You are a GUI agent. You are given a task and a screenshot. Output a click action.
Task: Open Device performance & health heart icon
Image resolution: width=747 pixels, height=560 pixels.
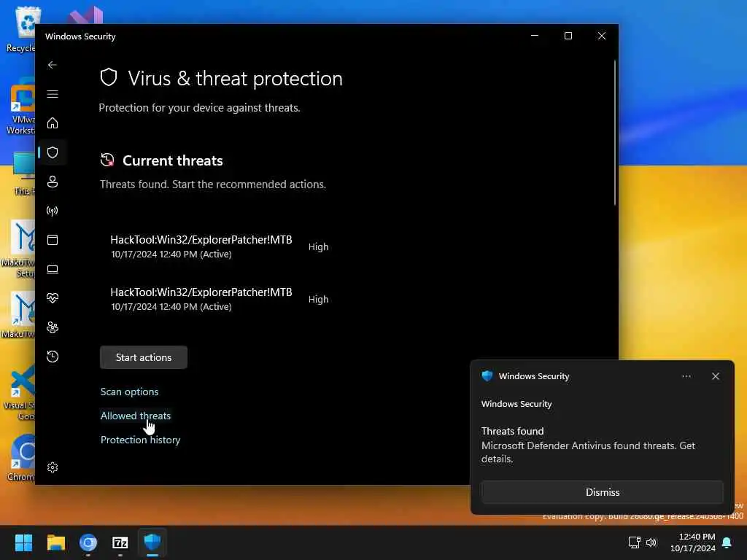click(x=53, y=298)
